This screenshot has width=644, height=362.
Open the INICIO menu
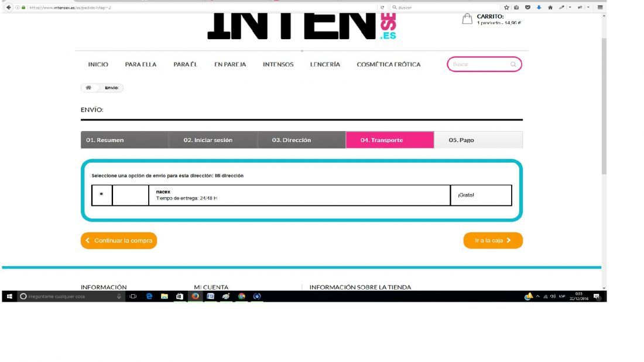pyautogui.click(x=98, y=64)
